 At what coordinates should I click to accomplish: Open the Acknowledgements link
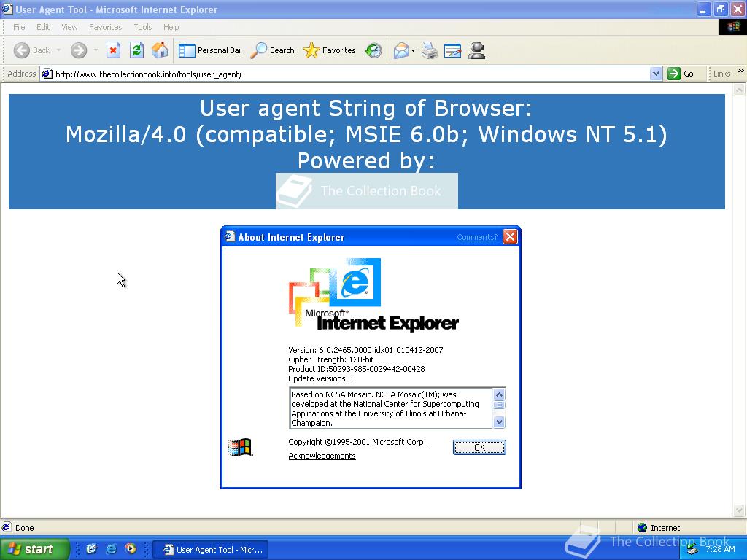[322, 456]
